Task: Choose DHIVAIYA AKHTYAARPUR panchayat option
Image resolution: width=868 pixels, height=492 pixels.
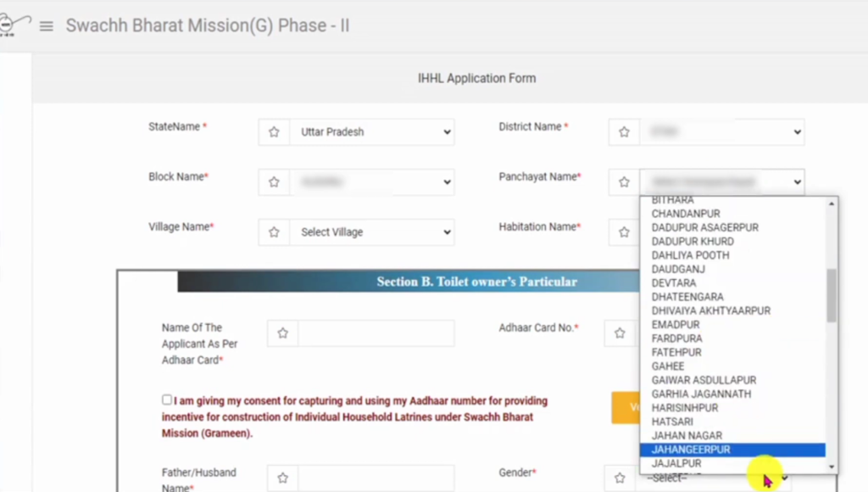Action: click(732, 310)
